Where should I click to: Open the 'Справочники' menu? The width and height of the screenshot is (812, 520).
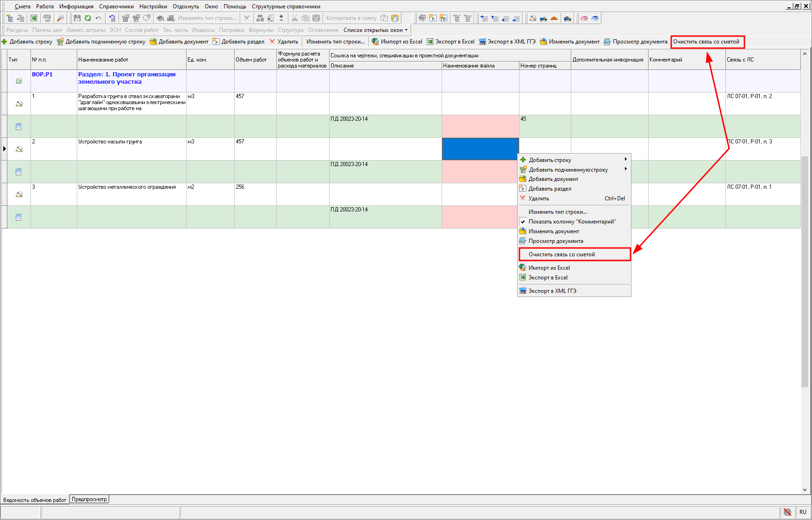pos(116,6)
